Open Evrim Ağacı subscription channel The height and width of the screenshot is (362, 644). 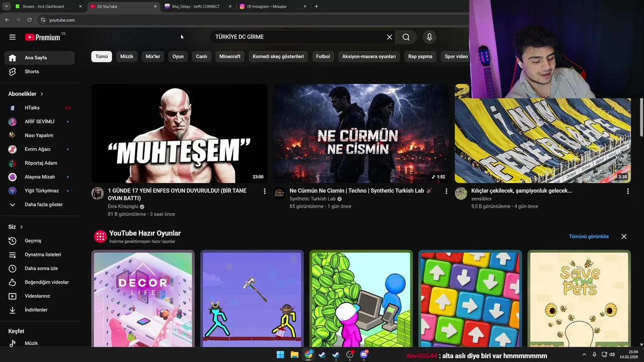[x=39, y=149]
